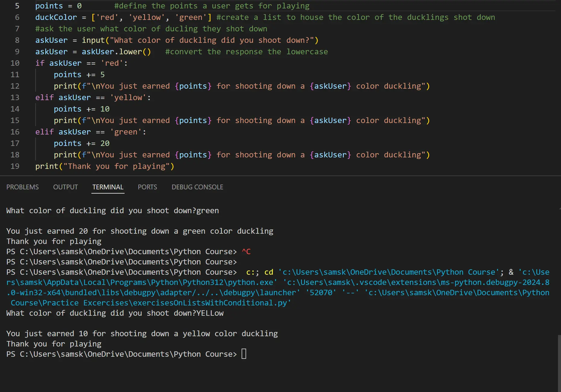Click the print statement on line 18
This screenshot has width=561, height=392.
coord(242,155)
